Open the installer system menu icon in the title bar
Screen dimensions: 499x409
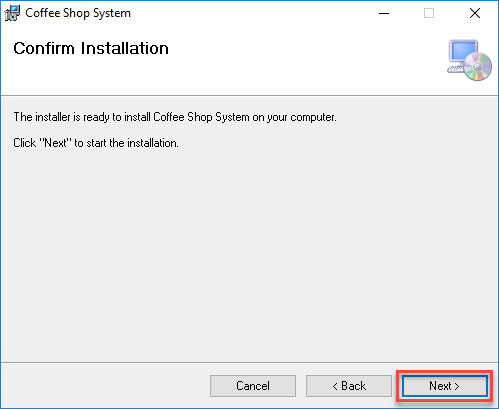(12, 13)
